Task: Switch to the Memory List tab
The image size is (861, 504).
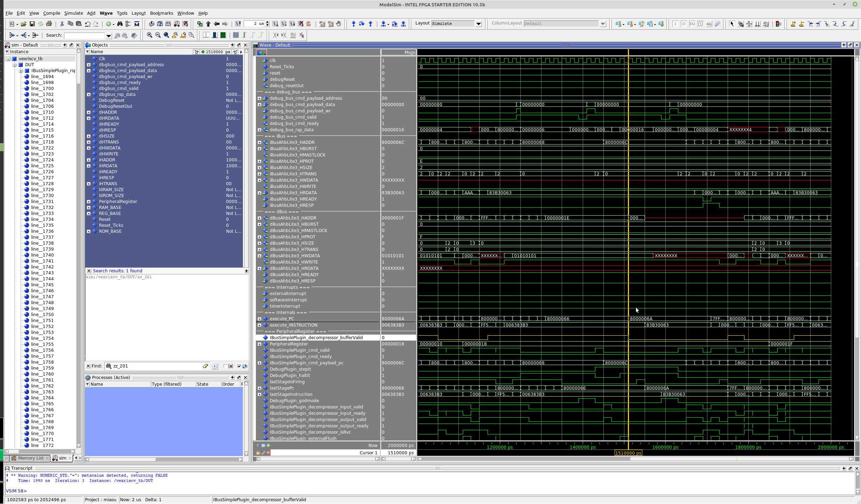Action: (31, 458)
